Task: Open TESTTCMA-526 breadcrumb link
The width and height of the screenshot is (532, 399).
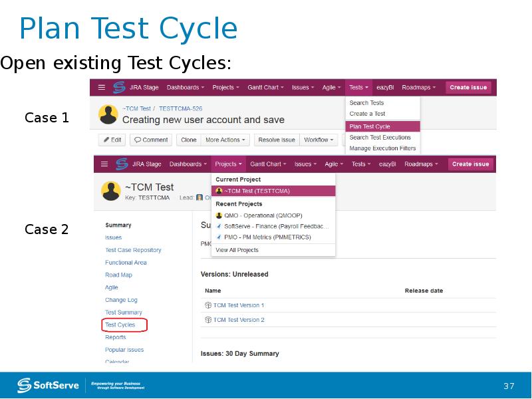Action: pos(180,108)
